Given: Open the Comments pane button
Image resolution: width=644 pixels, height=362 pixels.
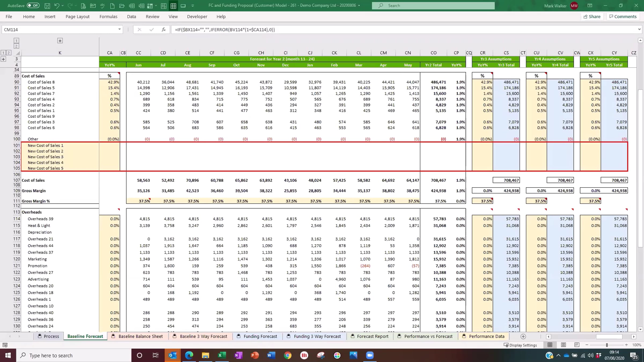Looking at the screenshot, I should (623, 17).
